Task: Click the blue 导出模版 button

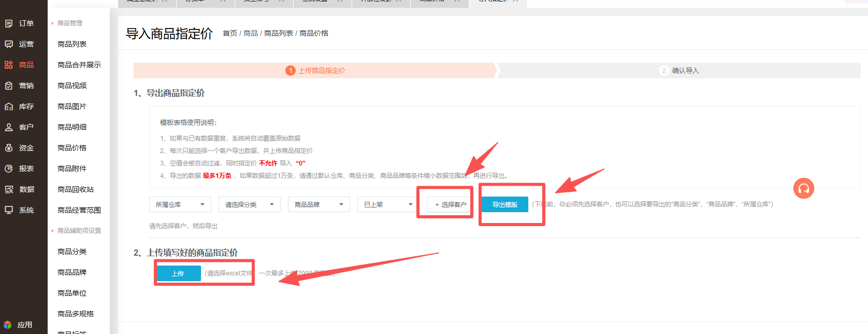Action: point(505,204)
